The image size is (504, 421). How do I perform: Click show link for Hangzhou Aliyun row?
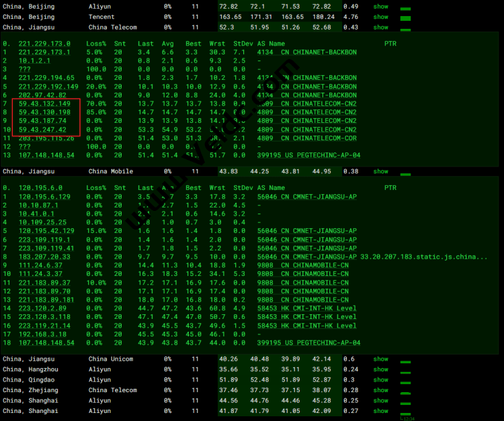coord(380,369)
